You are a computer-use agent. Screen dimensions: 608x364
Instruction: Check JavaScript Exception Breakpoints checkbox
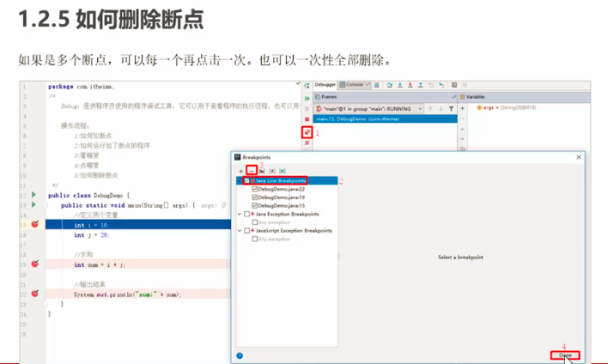[247, 231]
